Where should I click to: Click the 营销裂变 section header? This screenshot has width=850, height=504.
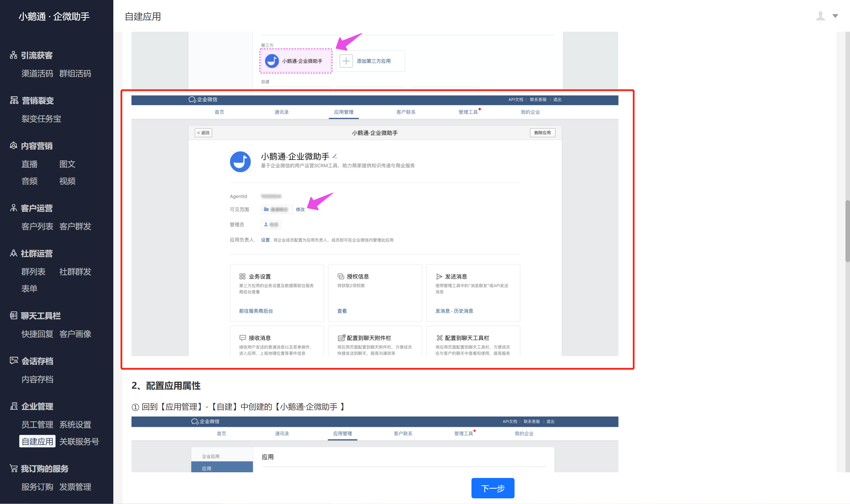pyautogui.click(x=38, y=101)
